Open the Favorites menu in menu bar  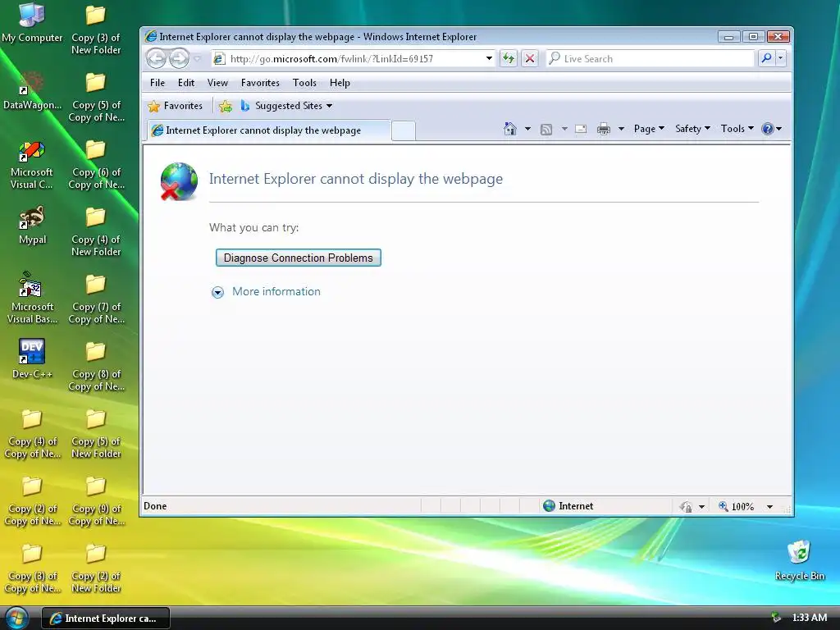[x=260, y=83]
